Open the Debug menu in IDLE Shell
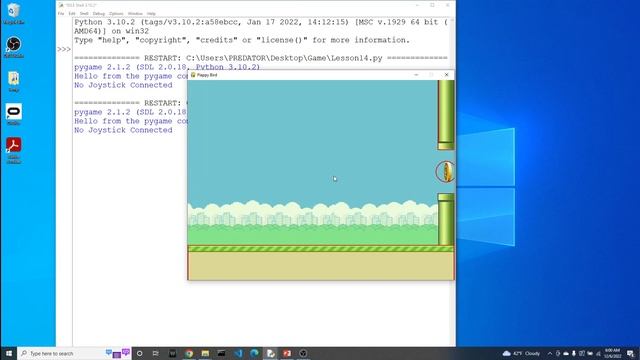The image size is (640, 360). click(99, 13)
